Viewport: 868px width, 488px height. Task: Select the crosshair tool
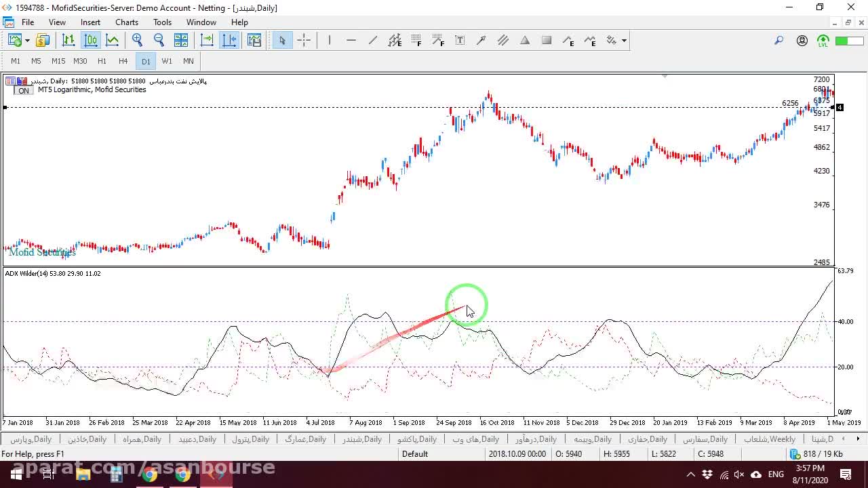pyautogui.click(x=304, y=41)
